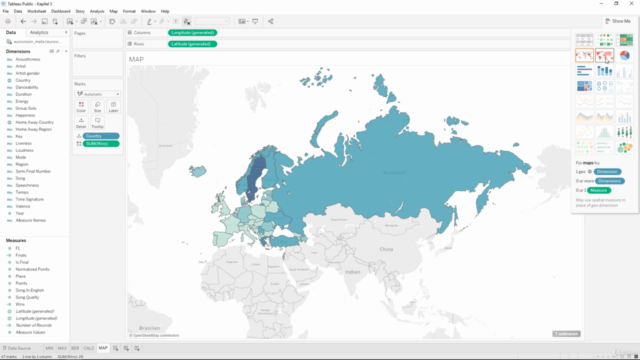The width and height of the screenshot is (640, 360).
Task: Click the 1 unknown indicator on map
Action: coord(566,334)
